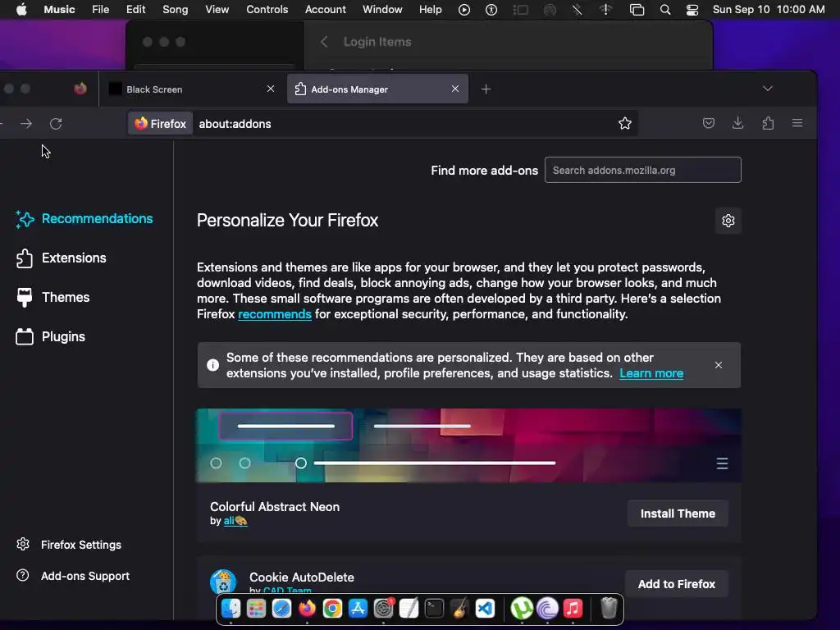Open a new tab with plus button
Screen dimensions: 840x630
pos(486,89)
